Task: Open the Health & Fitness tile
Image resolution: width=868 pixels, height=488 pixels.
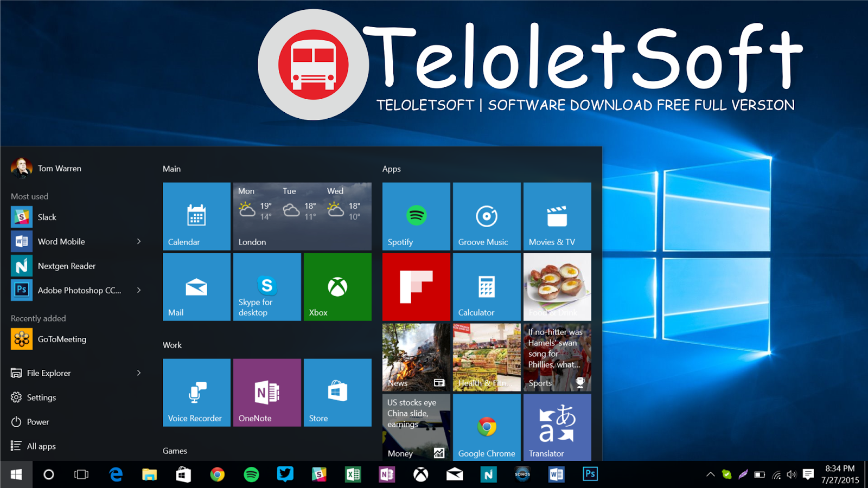Action: coord(487,357)
